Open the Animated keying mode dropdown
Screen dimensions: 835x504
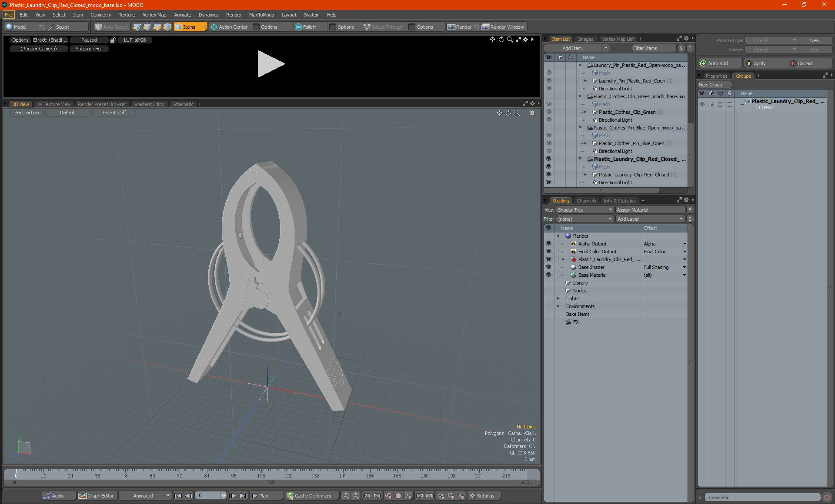(145, 496)
